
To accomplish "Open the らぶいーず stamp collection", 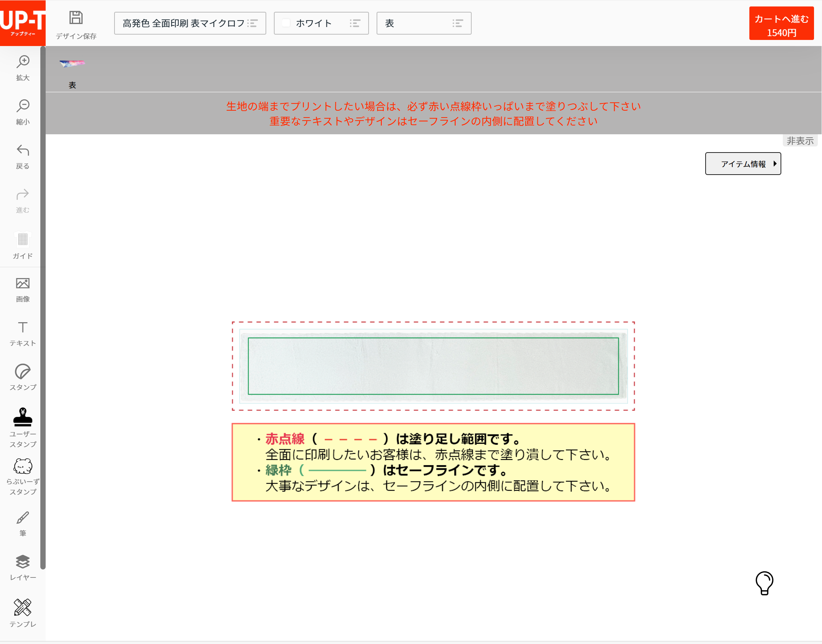I will click(x=22, y=472).
